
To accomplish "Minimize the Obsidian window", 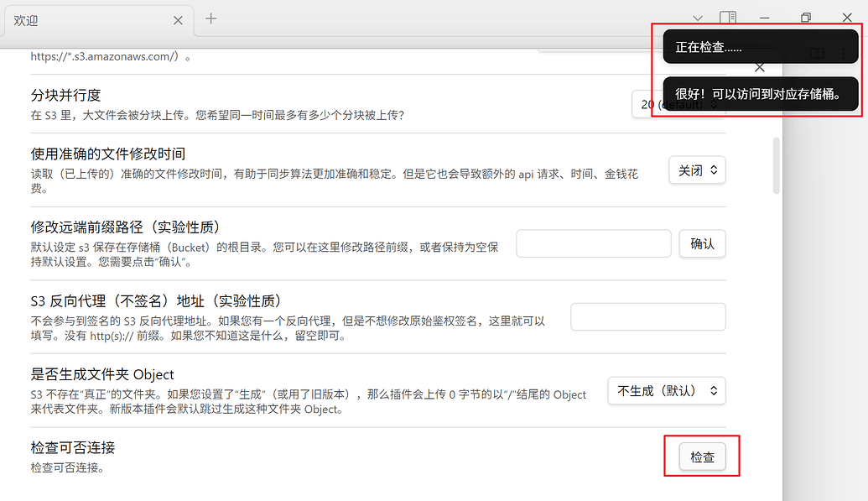I will [x=765, y=18].
